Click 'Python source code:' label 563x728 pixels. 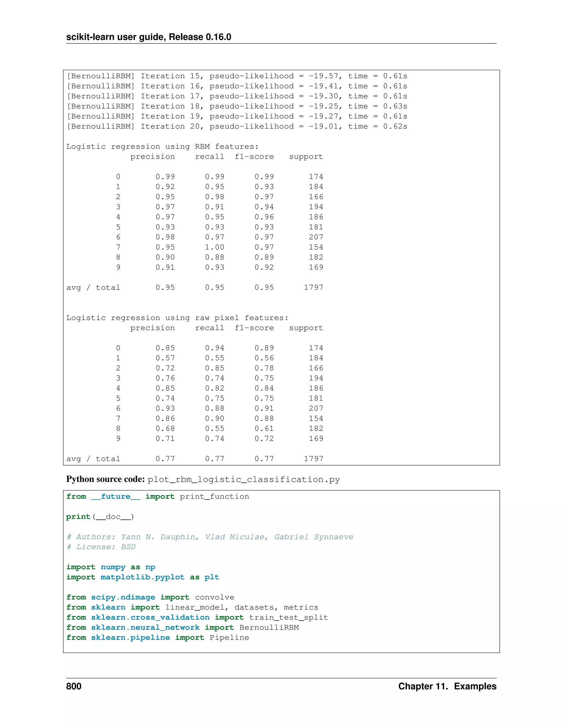tap(105, 479)
